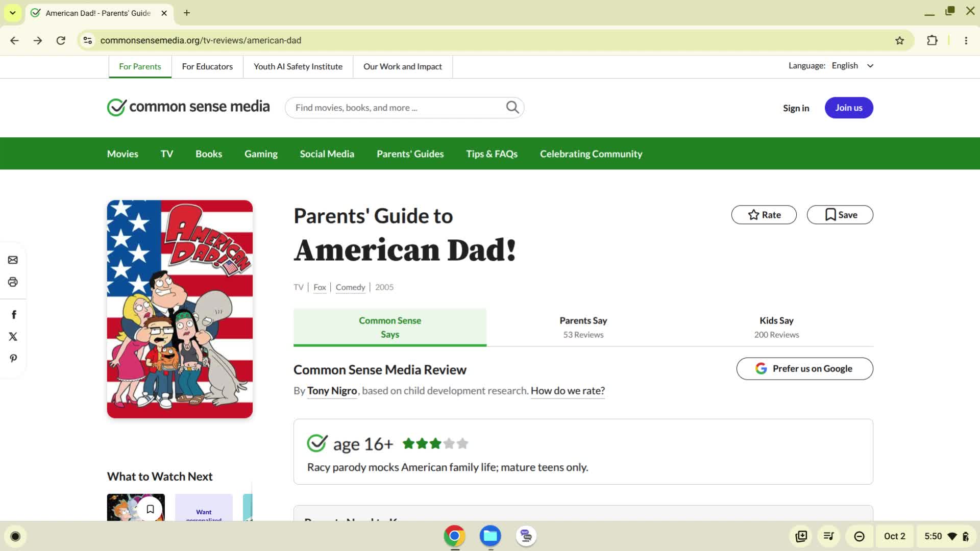Open the browser extensions puzzle icon

pyautogui.click(x=932, y=40)
